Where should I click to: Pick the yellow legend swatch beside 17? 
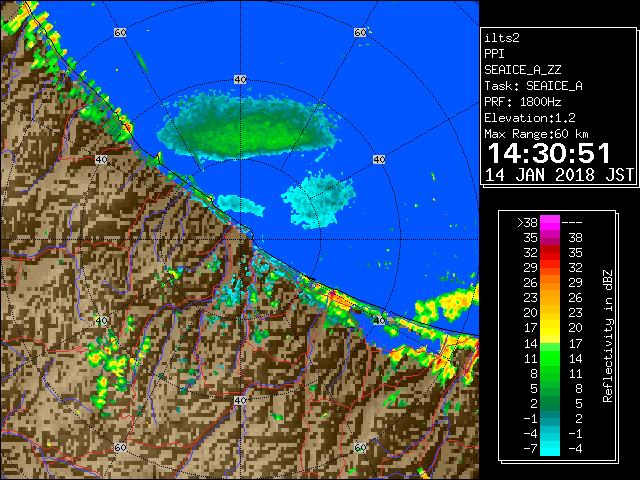tap(550, 328)
